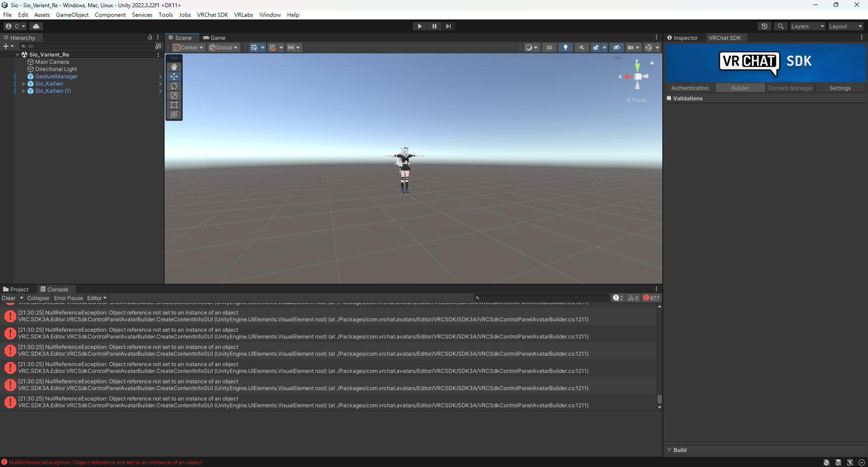Toggle info message count filter
868x467 pixels.
[x=618, y=298]
